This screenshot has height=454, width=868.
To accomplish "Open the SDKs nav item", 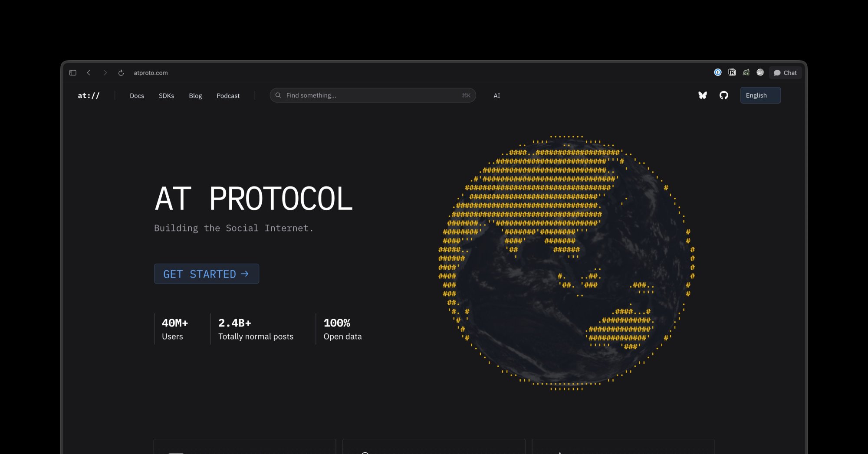I will pyautogui.click(x=166, y=96).
